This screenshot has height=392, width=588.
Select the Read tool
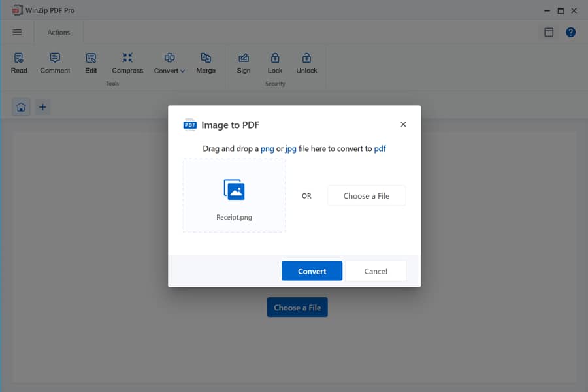click(x=18, y=63)
